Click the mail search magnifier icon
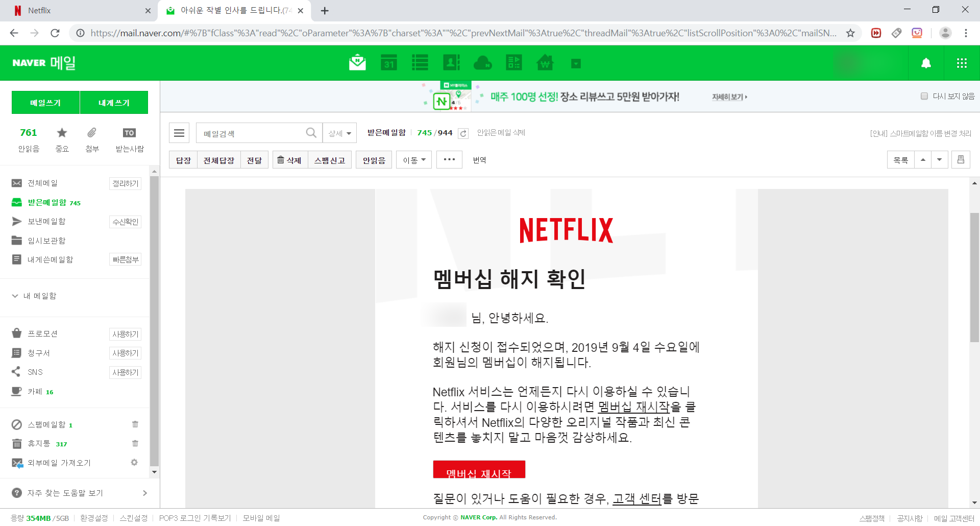This screenshot has height=526, width=980. 311,133
